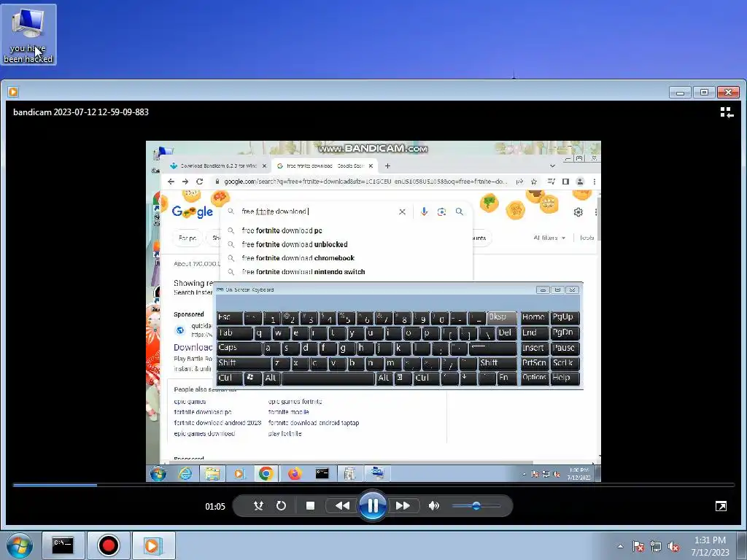Click the media player volume slider handle
This screenshot has width=747, height=560.
click(x=476, y=506)
